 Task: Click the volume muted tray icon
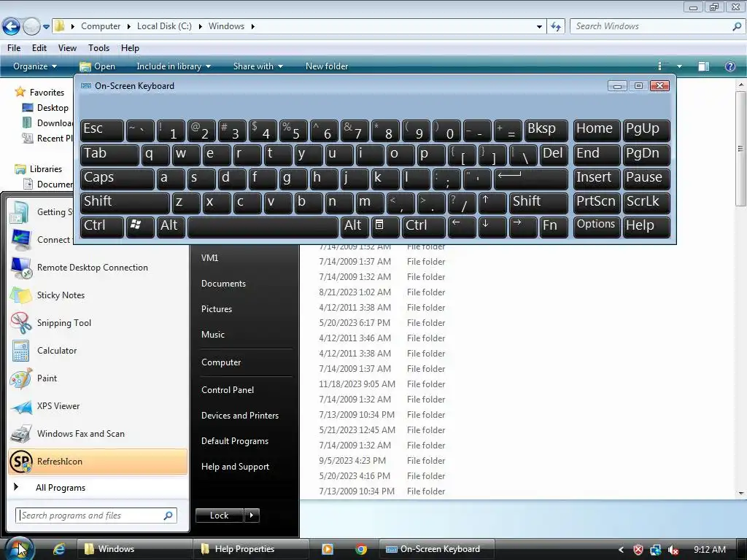click(x=673, y=550)
